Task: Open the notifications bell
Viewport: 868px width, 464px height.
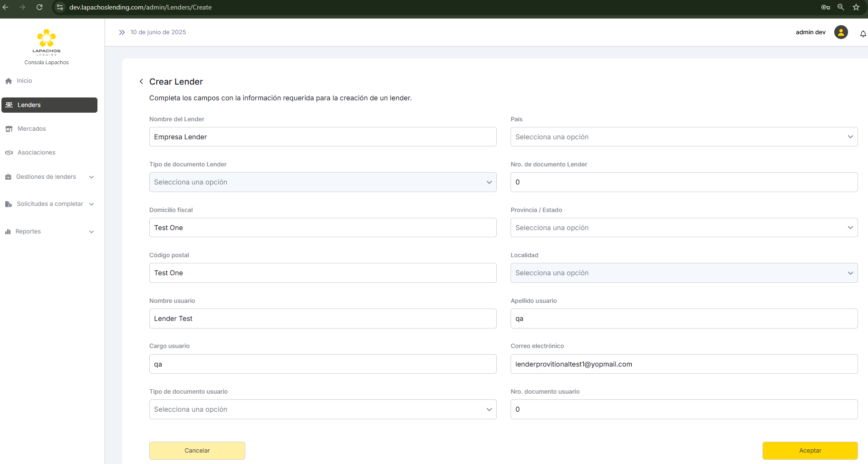Action: pos(863,34)
